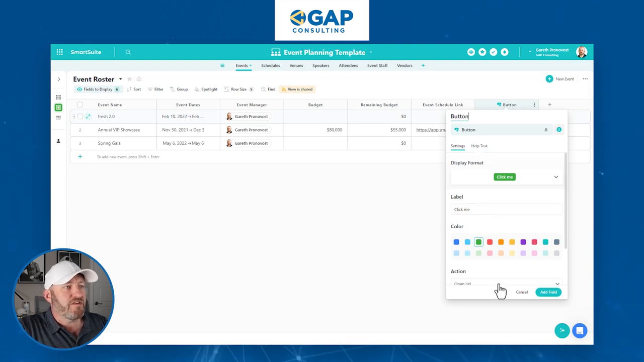Switch to the Event Staff tab
Viewport: 644px width, 362px height.
pyautogui.click(x=377, y=65)
